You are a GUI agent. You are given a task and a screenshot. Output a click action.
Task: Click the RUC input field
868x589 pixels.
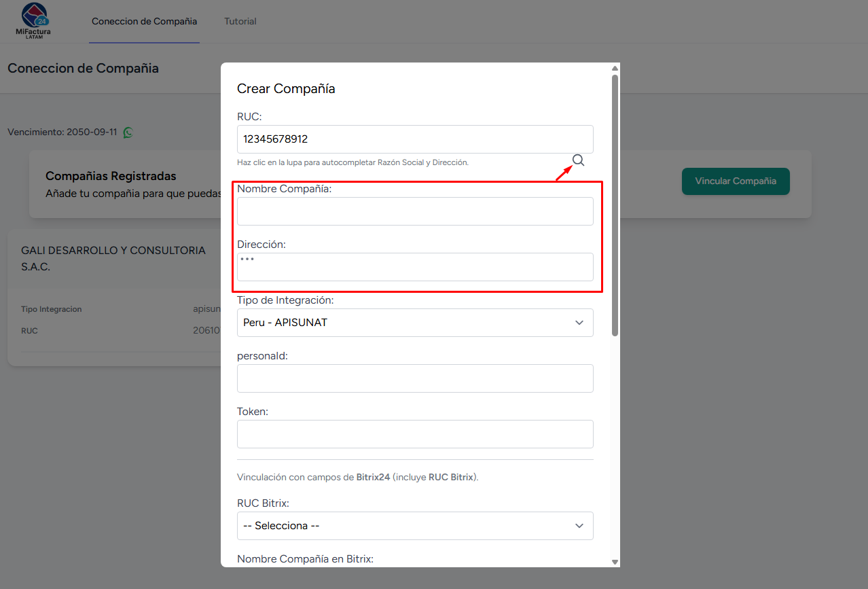(x=414, y=139)
